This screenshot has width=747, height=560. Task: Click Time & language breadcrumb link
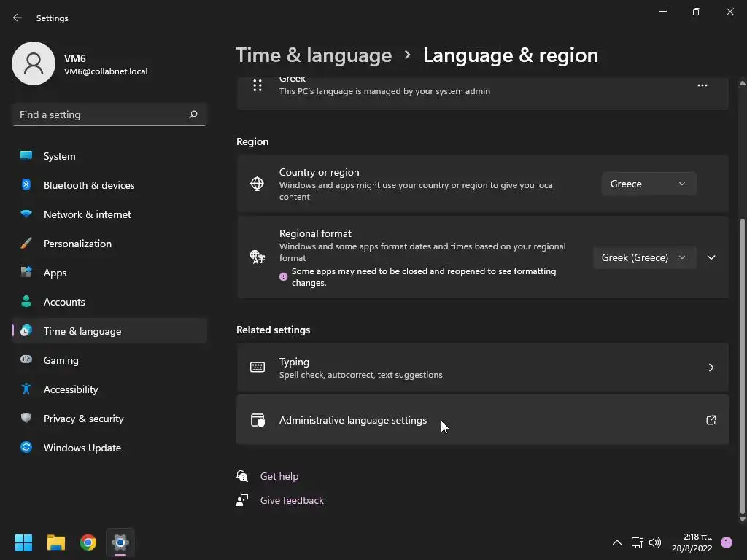(314, 55)
